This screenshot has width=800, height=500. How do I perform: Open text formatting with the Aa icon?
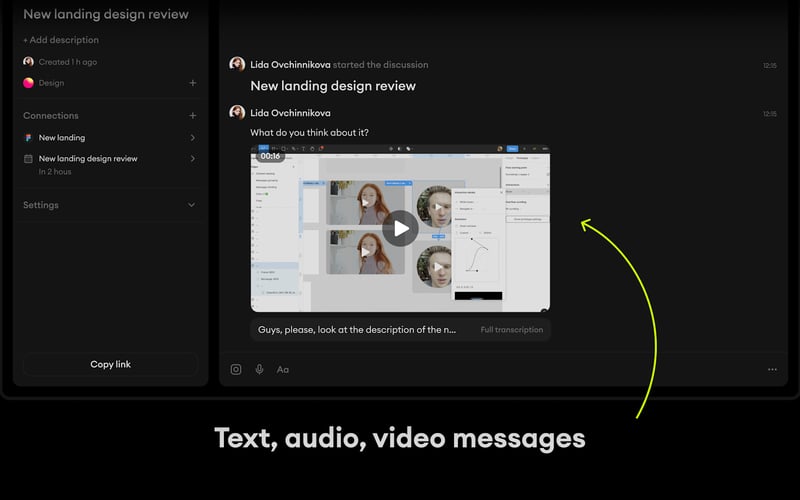click(x=283, y=370)
